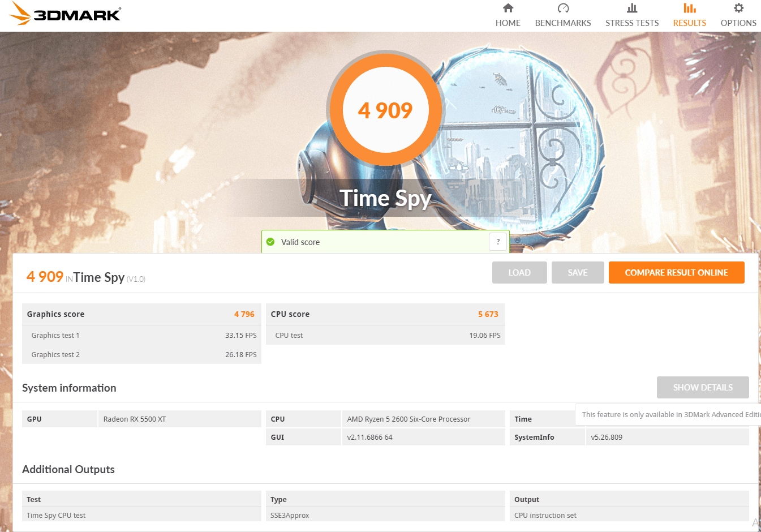Click the orange Results chart icon

(x=689, y=8)
